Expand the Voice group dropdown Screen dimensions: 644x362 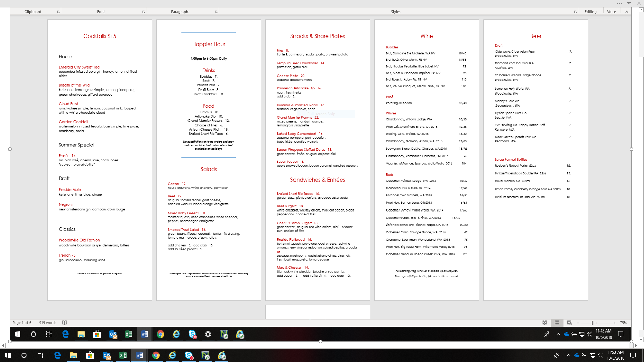pos(611,12)
